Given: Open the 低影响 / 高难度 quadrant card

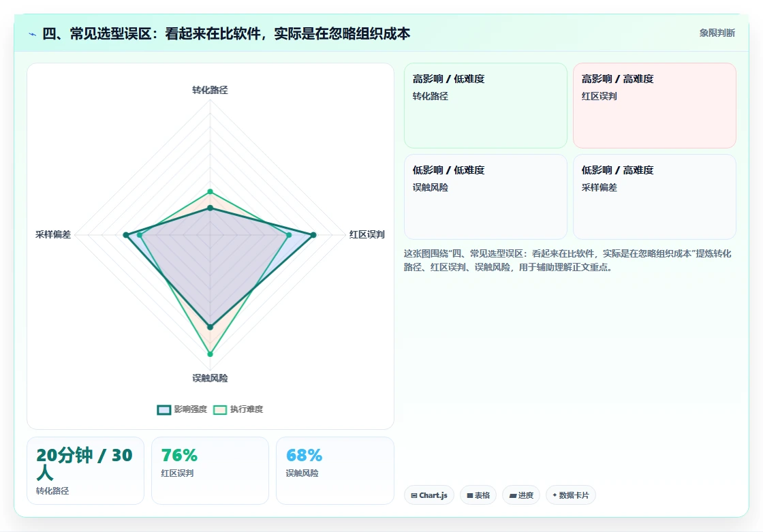Looking at the screenshot, I should pos(655,197).
